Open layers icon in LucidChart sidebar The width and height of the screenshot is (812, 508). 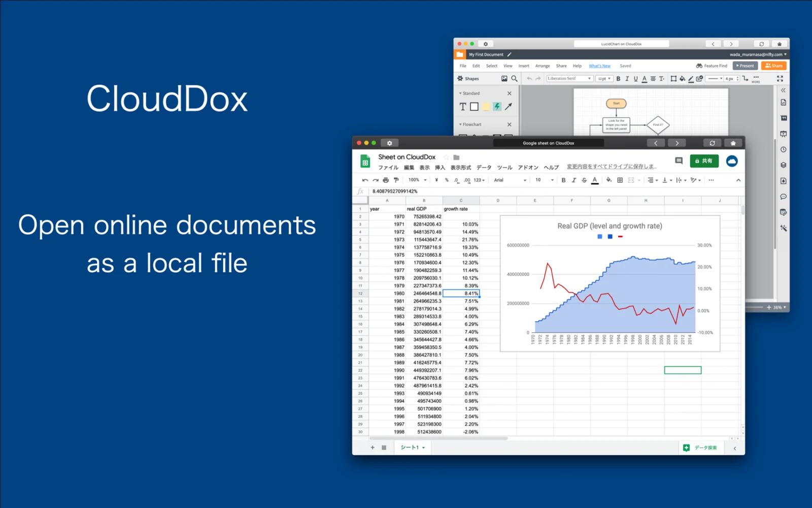[x=784, y=165]
